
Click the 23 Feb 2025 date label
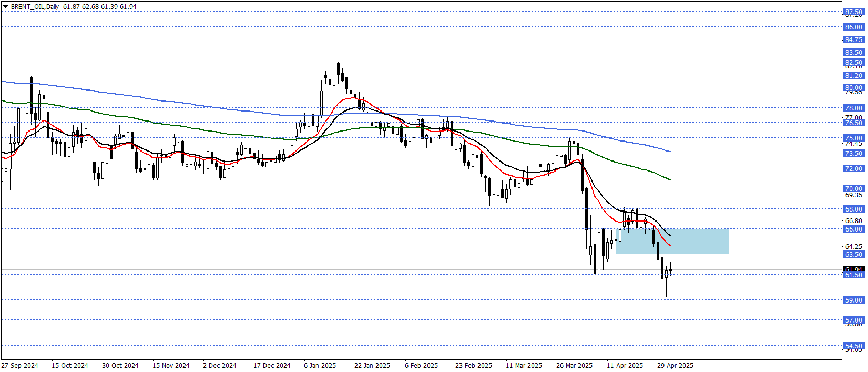(x=474, y=365)
